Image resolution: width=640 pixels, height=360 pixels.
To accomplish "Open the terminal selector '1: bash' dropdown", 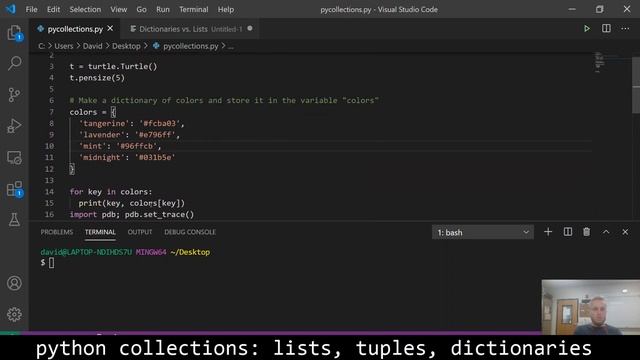I will (x=482, y=232).
